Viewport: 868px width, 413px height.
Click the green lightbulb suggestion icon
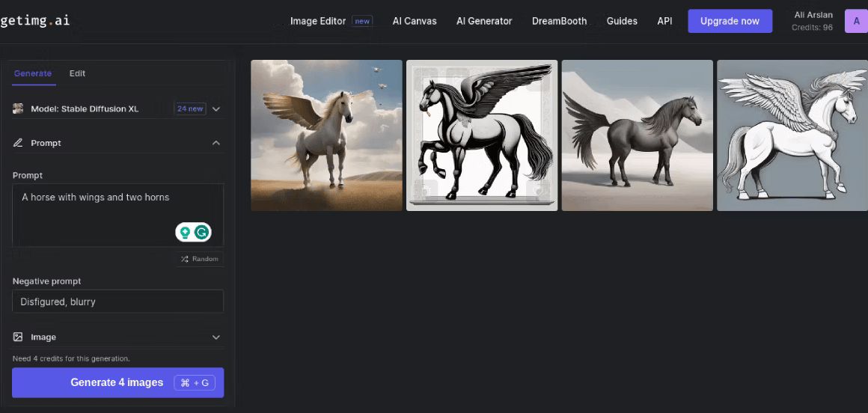pos(186,233)
